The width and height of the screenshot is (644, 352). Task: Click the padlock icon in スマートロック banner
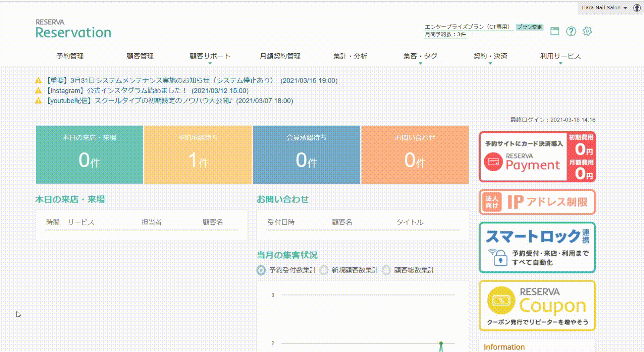click(x=500, y=259)
